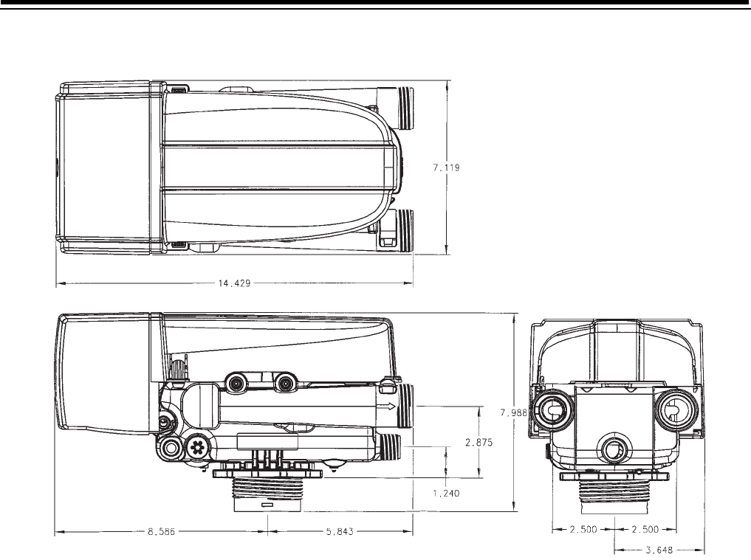Click the 3.648 dimension label

pyautogui.click(x=659, y=550)
